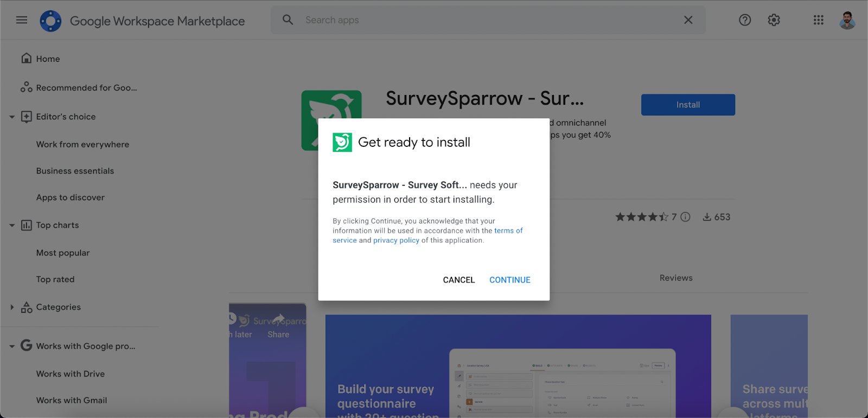This screenshot has width=868, height=418.
Task: Click the Get ready to install heading
Action: [414, 142]
